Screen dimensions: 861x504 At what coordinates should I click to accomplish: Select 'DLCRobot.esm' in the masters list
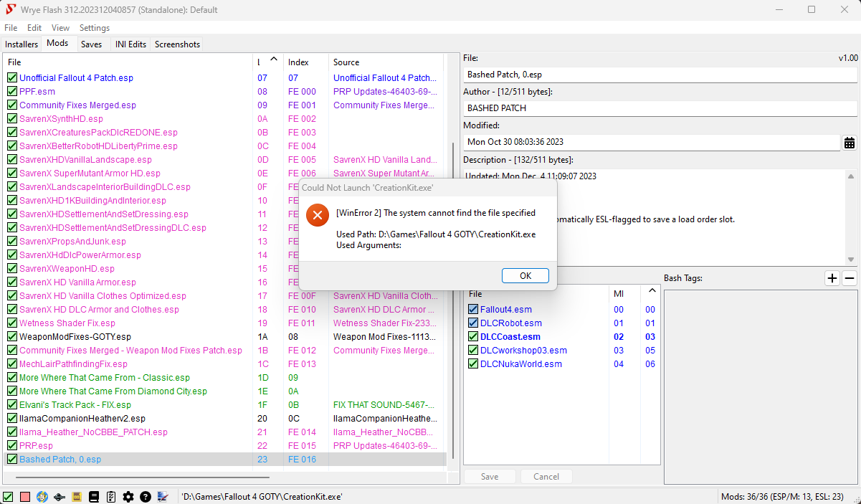[x=511, y=323]
